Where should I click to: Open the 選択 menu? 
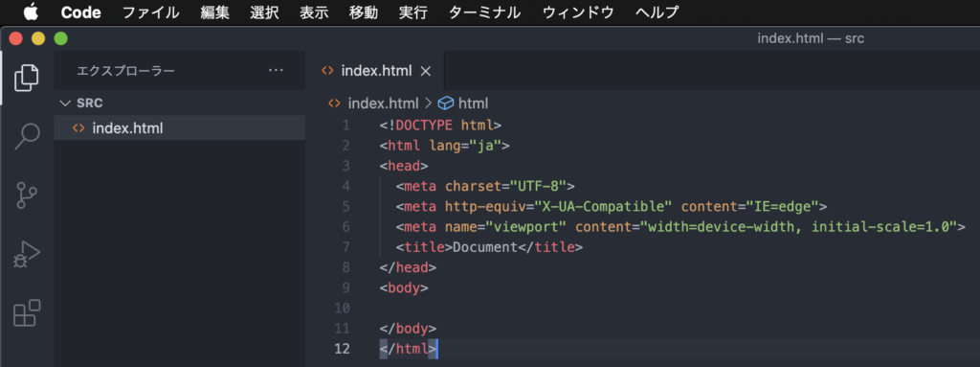(264, 11)
